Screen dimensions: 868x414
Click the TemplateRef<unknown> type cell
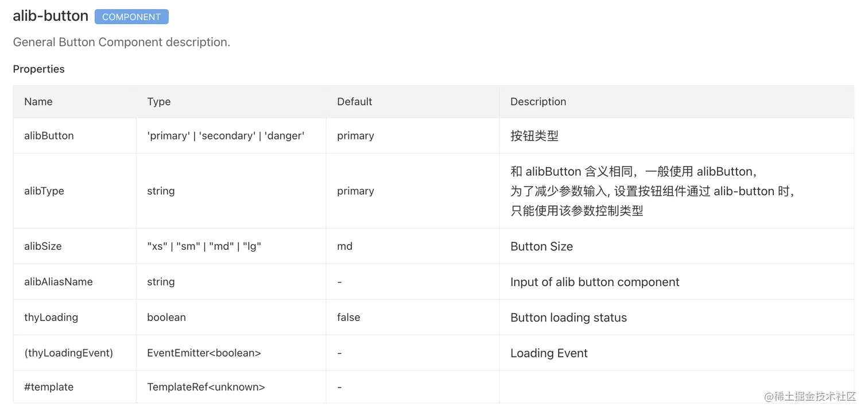pos(206,386)
